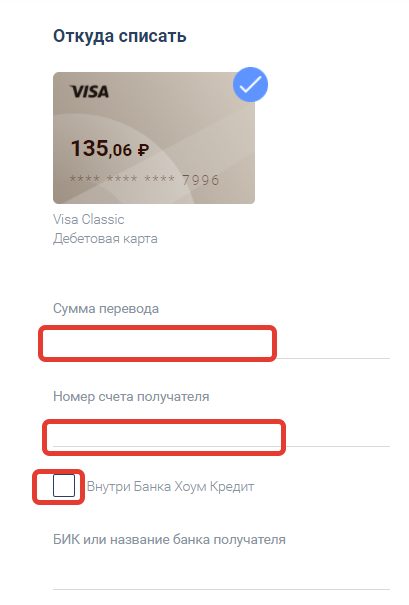Click the "Номер счета получателя" label
Screen dimensions: 409x605
pyautogui.click(x=131, y=397)
